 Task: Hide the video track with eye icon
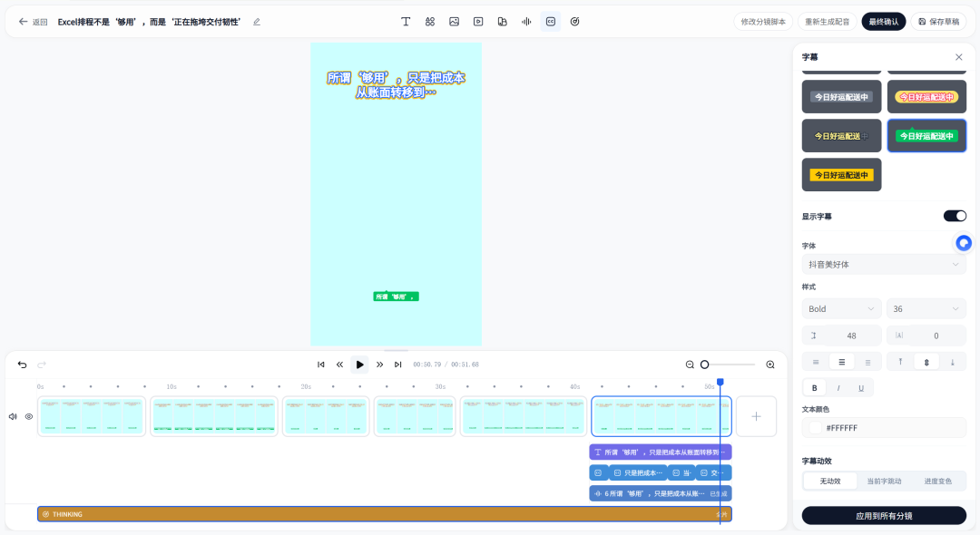point(29,416)
